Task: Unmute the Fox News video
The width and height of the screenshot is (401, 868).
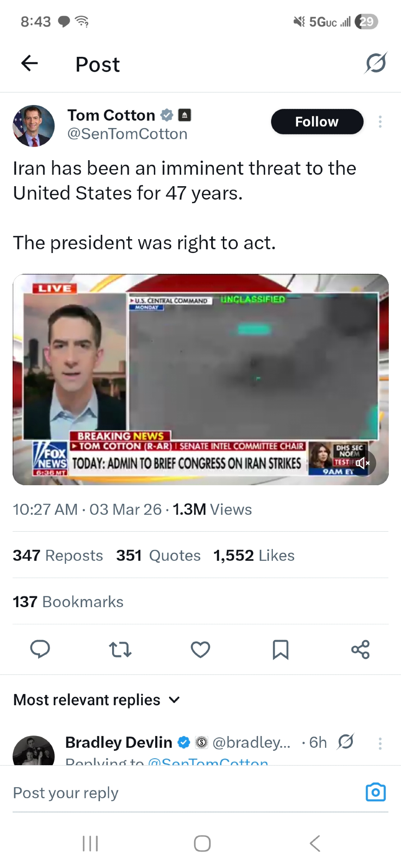Action: [363, 463]
